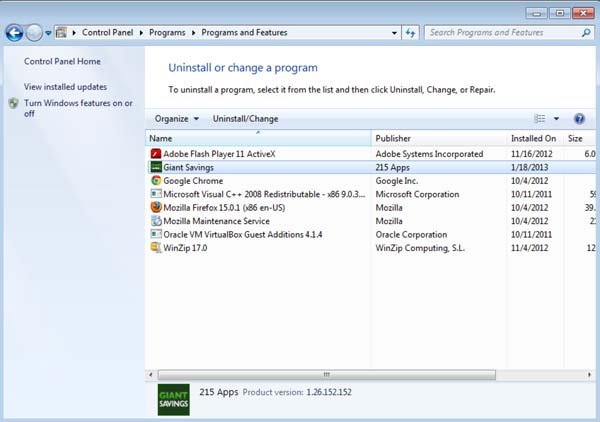
Task: Open the view options dropdown arrow
Action: 556,119
